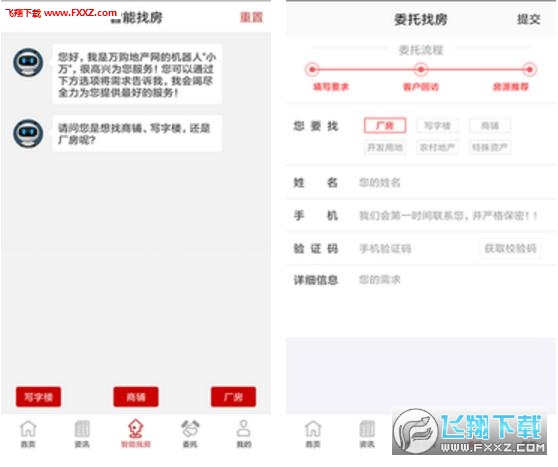The height and width of the screenshot is (467, 558).
Task: Select the 农村地产 property type option
Action: 437,147
